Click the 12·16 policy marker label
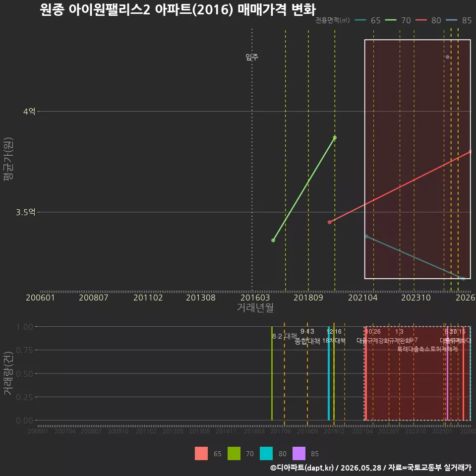Viewport: 476px width, 476px height. 334,332
